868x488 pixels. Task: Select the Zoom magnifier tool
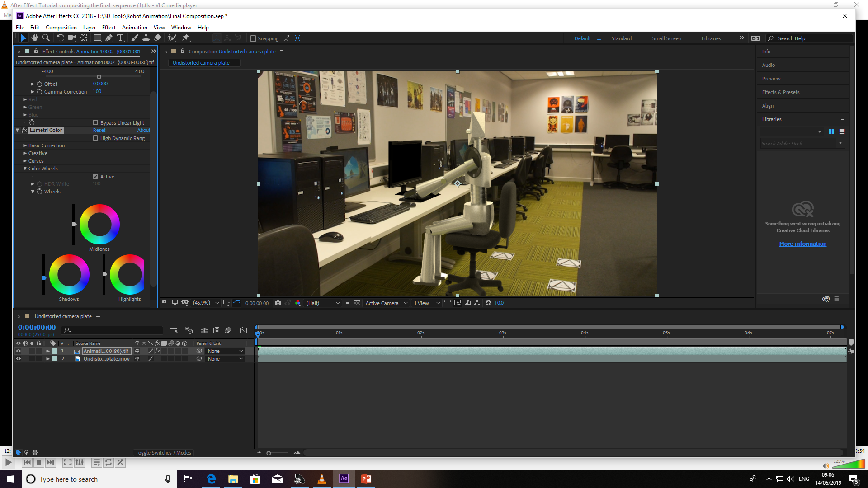pyautogui.click(x=46, y=38)
